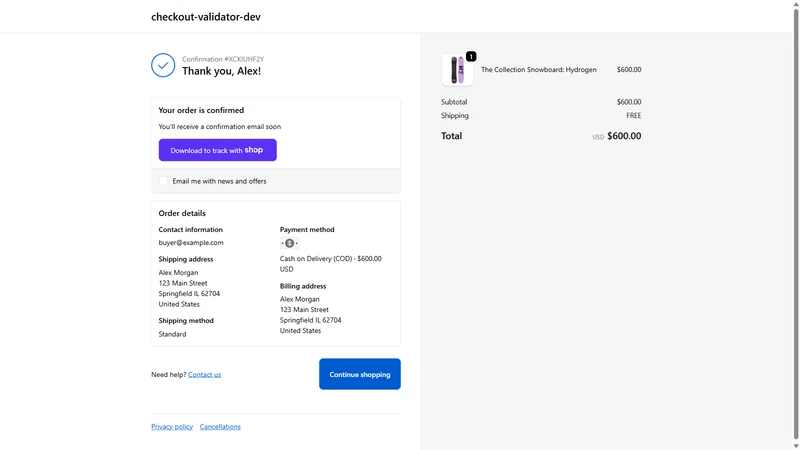Viewport: 800px width, 450px height.
Task: Click You'll receive a confirmation email soon
Action: click(219, 127)
